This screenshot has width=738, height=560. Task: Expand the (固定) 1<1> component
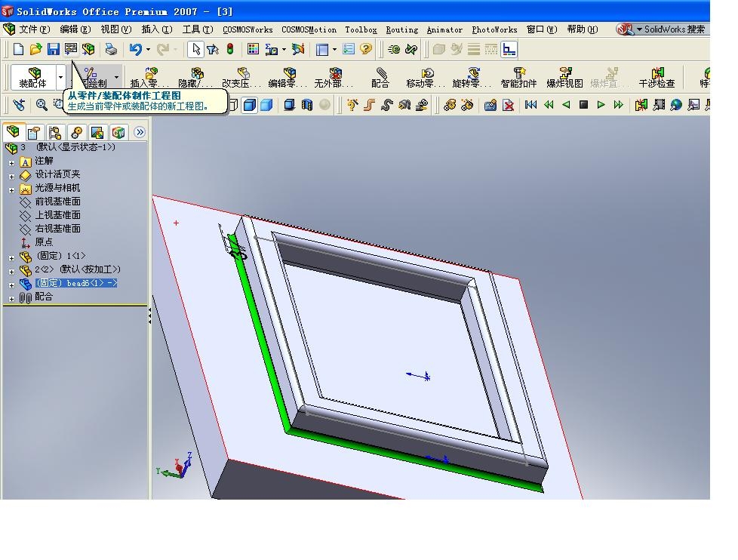tap(12, 258)
